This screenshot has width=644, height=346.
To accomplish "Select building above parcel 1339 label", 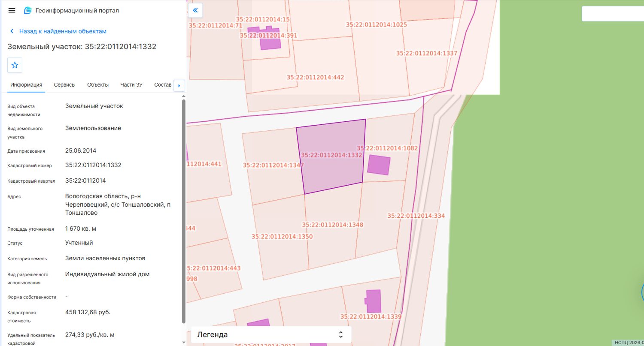I will [x=374, y=301].
